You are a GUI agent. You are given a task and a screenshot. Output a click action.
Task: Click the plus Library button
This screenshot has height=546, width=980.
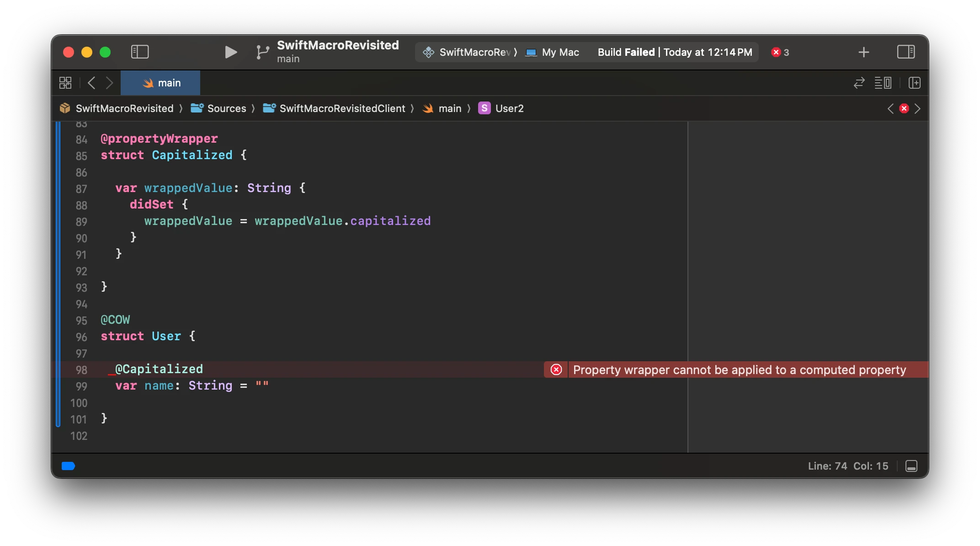(x=863, y=52)
